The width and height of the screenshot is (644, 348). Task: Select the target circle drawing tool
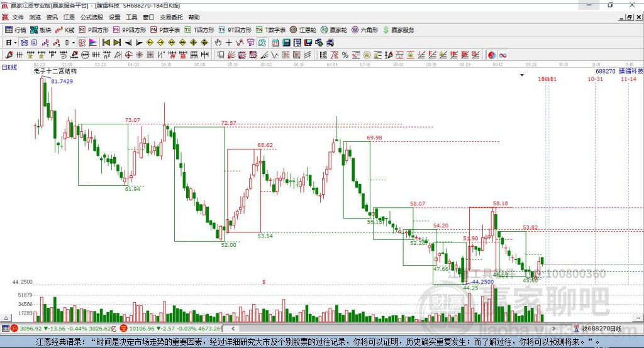click(128, 55)
